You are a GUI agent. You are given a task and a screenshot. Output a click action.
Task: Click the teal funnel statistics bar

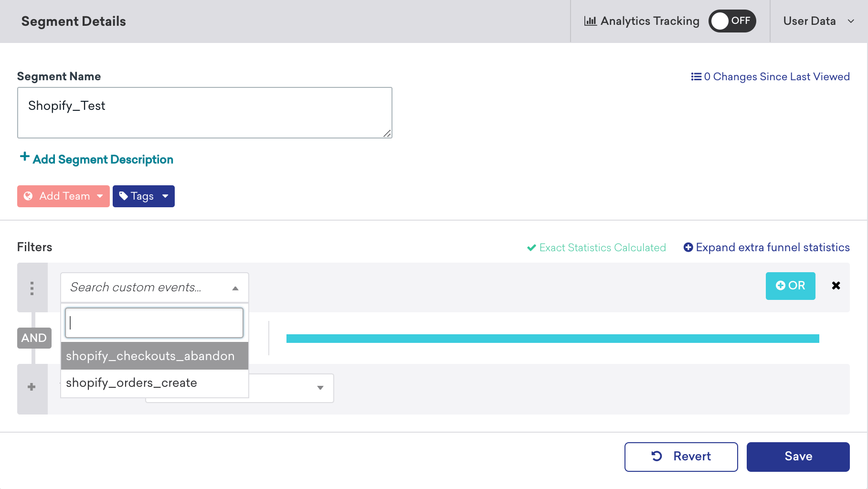(x=553, y=339)
